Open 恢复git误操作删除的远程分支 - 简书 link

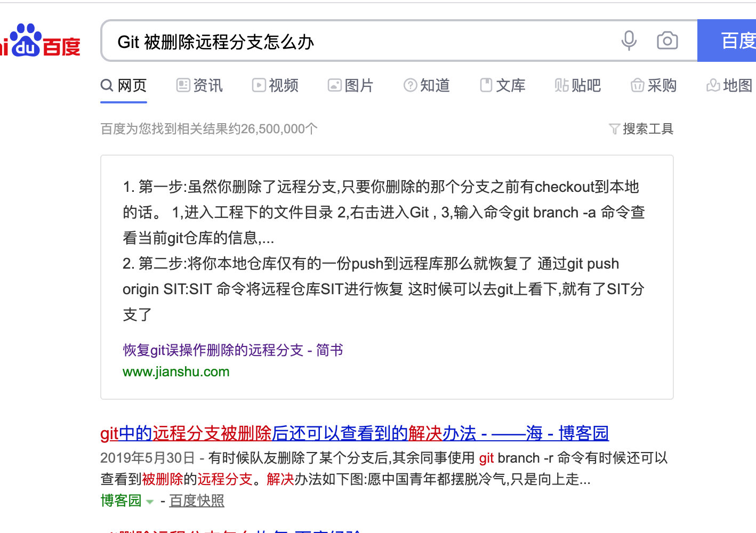233,350
